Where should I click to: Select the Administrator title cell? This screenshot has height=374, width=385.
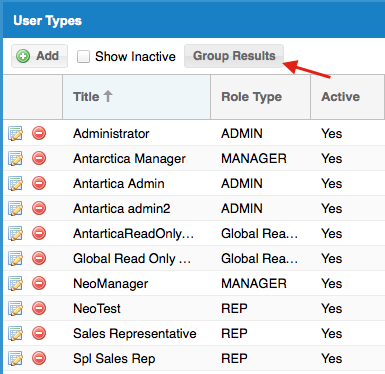(111, 134)
